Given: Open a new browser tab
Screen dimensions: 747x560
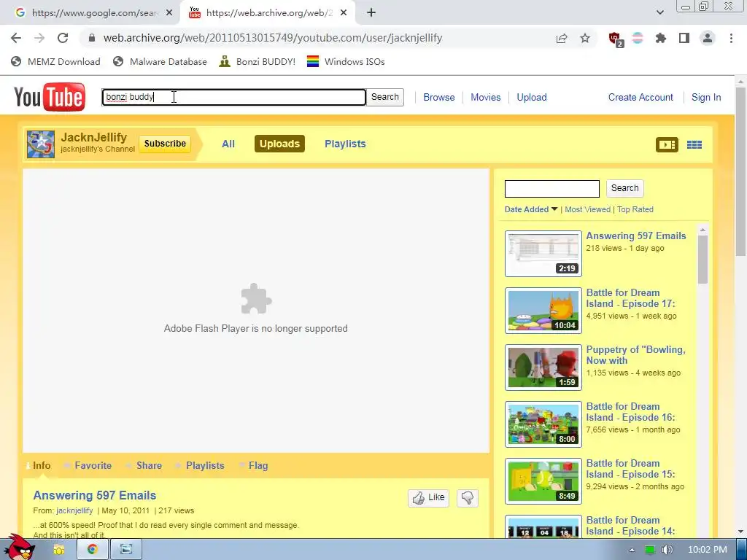Looking at the screenshot, I should tap(371, 13).
